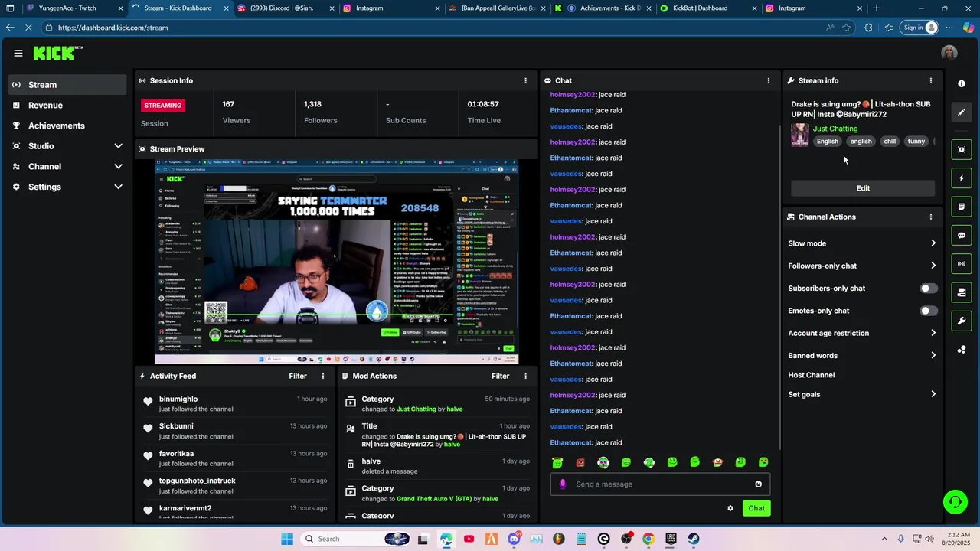Open the Activity Feed Filter dropdown
The image size is (980, 551).
pos(298,376)
